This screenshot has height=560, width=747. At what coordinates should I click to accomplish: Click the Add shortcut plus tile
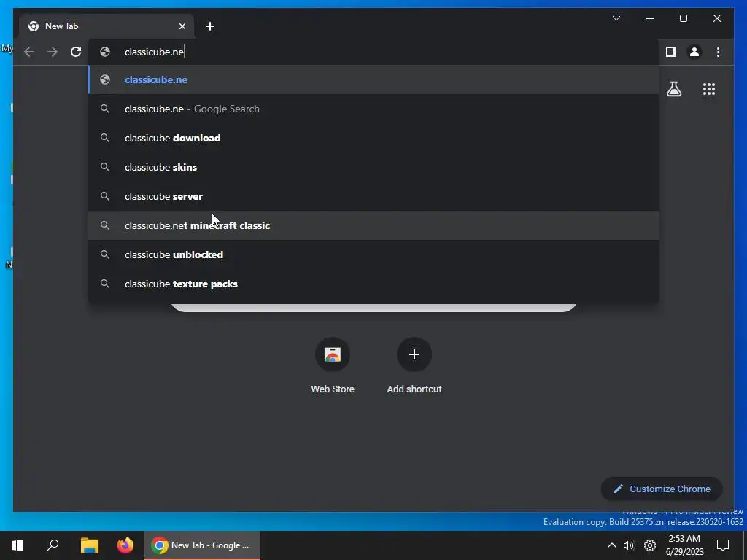(x=414, y=366)
